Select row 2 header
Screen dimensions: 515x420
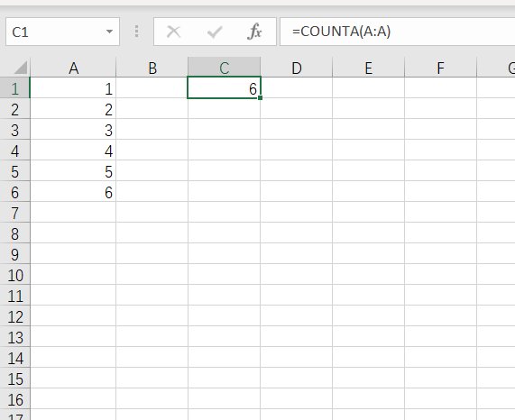click(x=14, y=109)
